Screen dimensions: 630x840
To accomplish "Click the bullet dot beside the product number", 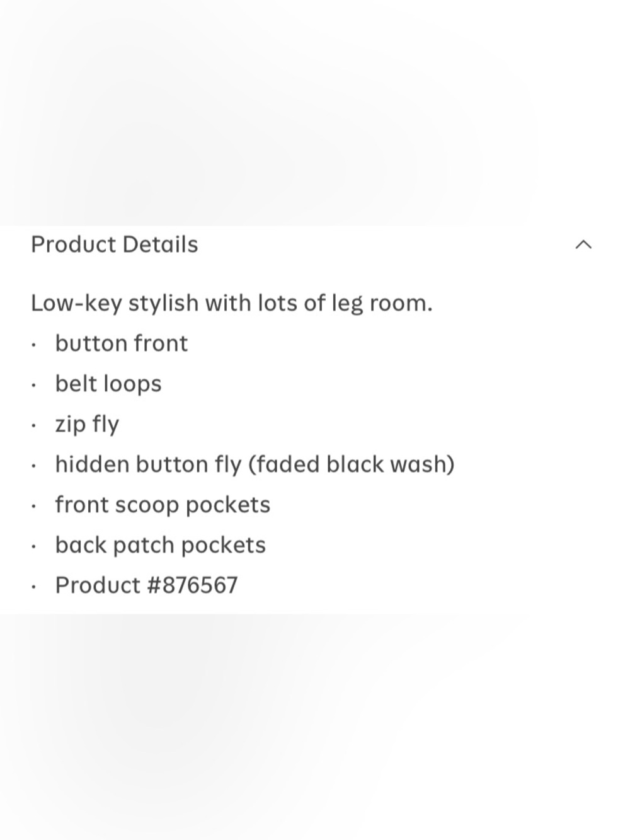I will click(x=33, y=587).
